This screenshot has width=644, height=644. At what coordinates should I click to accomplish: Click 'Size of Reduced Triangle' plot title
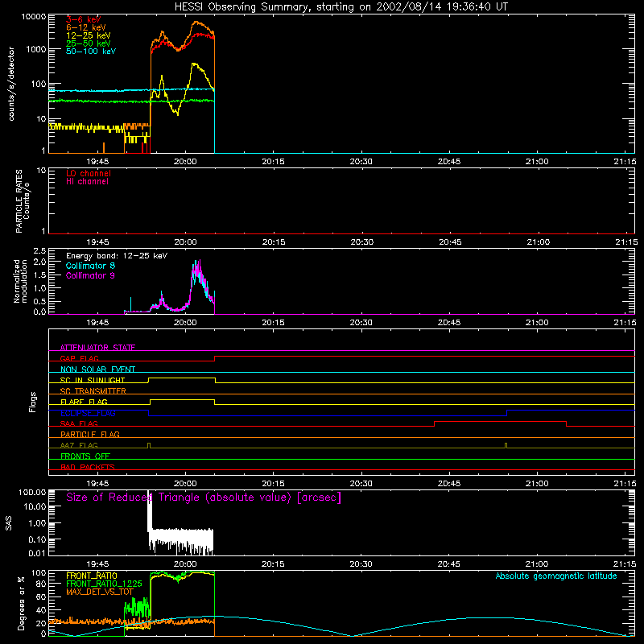point(204,497)
